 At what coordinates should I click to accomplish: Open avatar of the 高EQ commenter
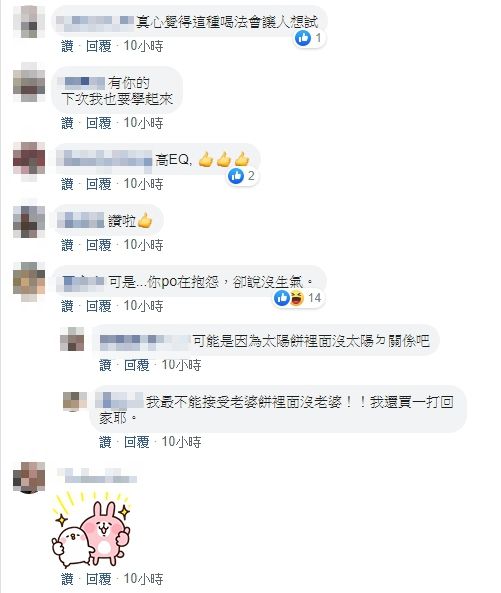click(29, 159)
